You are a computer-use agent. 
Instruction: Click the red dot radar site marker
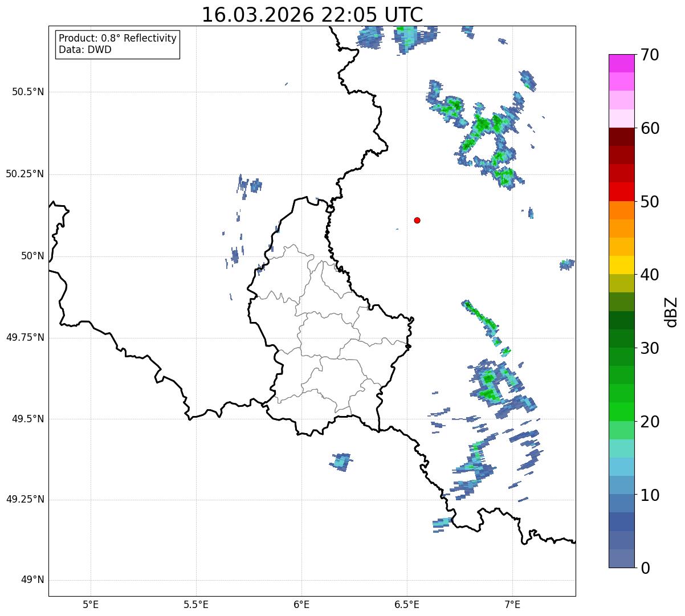click(x=417, y=221)
